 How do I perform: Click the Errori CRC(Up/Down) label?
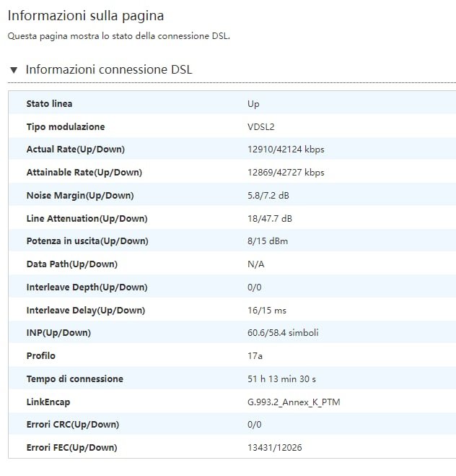pos(73,425)
